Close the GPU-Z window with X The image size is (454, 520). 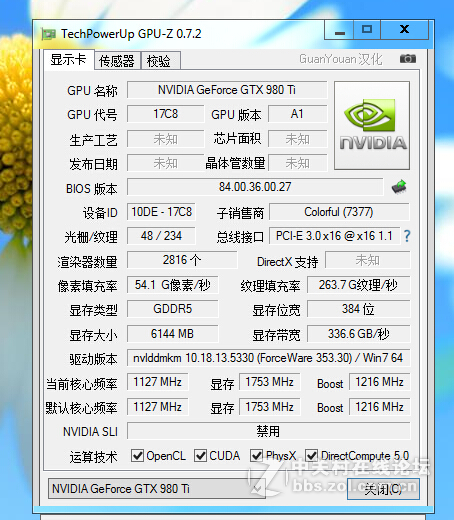[x=404, y=30]
